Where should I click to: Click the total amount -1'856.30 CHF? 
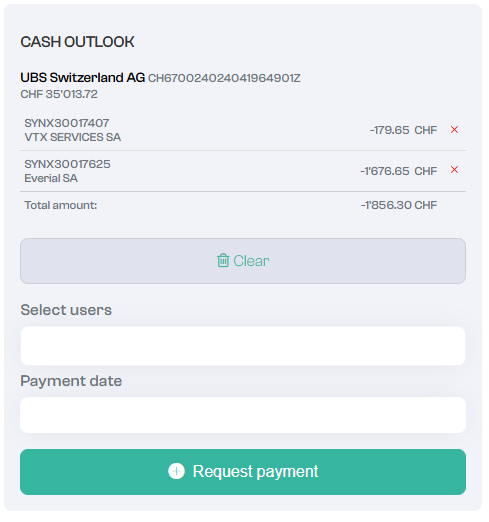pos(399,205)
